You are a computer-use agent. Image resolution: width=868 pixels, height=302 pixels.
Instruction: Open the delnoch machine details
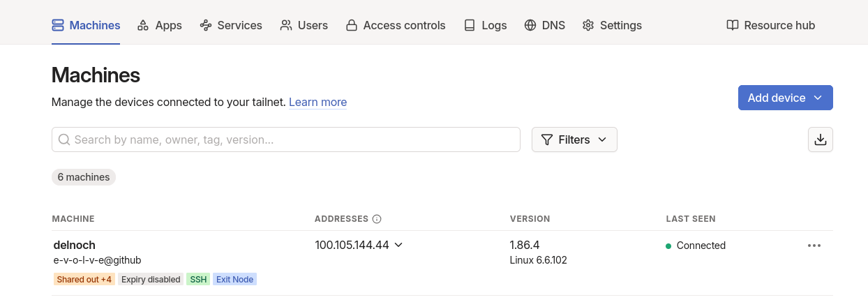click(x=74, y=245)
